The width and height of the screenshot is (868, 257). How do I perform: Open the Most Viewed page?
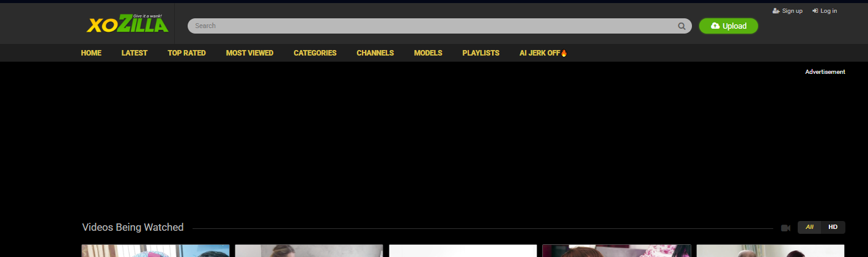tap(249, 53)
